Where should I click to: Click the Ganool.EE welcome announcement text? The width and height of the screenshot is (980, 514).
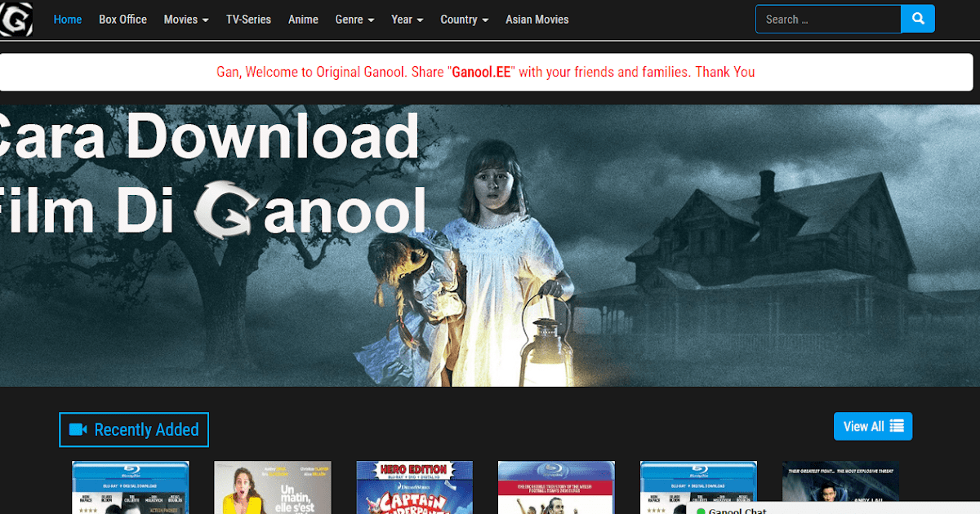485,72
